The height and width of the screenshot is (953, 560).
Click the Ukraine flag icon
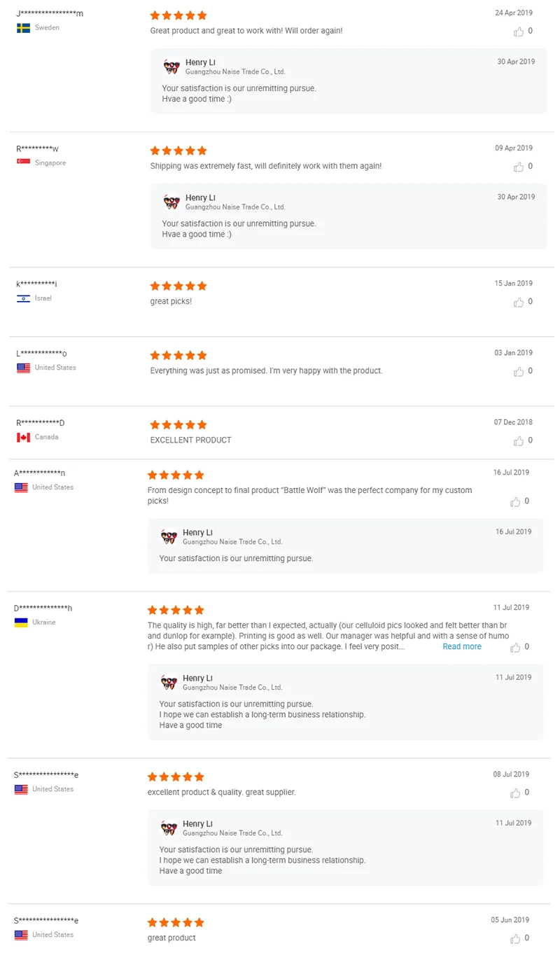(x=20, y=622)
